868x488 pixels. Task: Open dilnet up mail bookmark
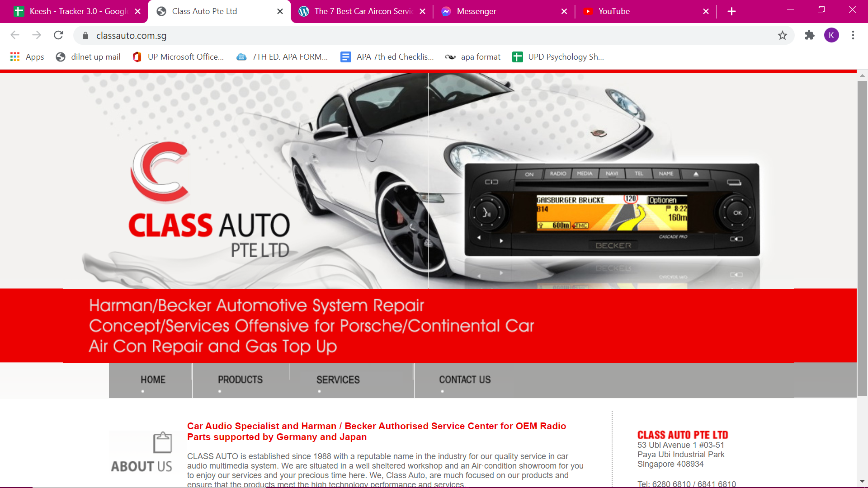88,57
